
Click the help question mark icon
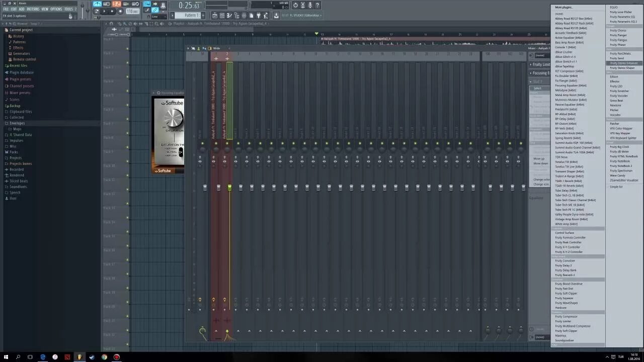[x=317, y=5]
